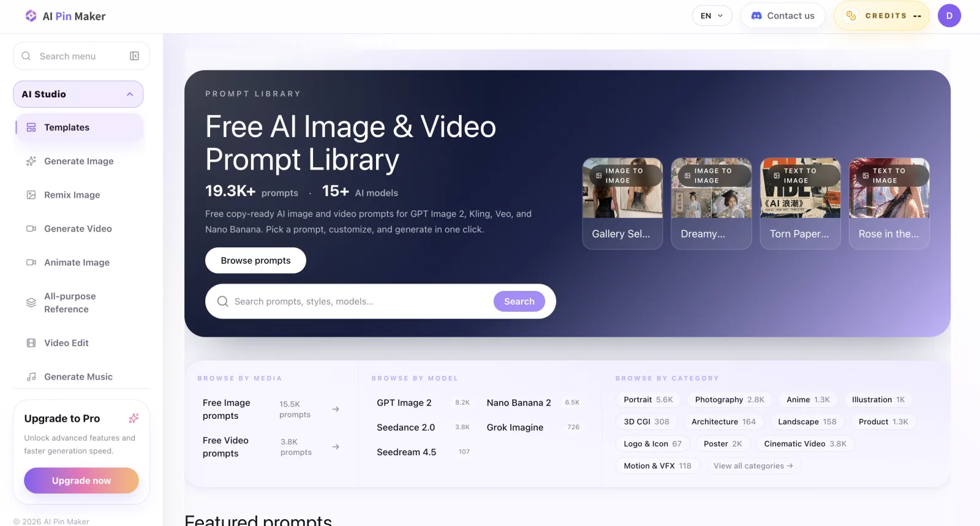Click the purple Search button
This screenshot has width=980, height=526.
(x=519, y=301)
